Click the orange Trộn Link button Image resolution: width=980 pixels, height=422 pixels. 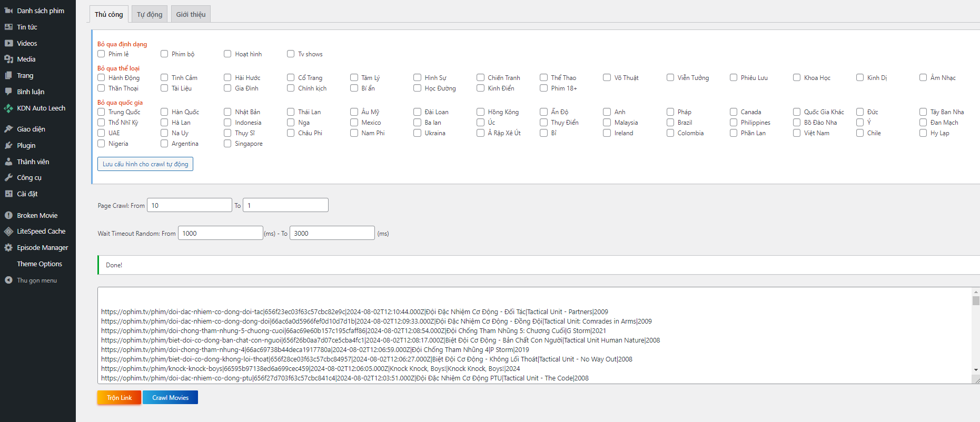point(119,397)
